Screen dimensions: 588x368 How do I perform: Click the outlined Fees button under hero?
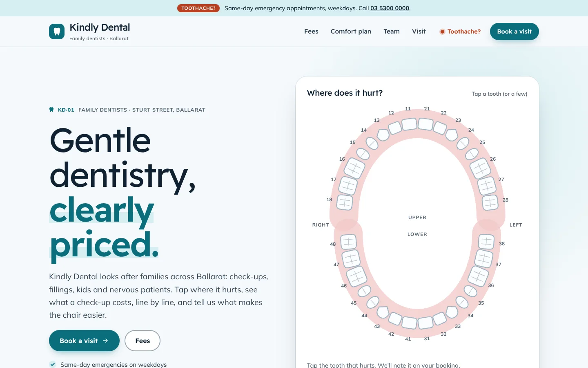coord(143,341)
